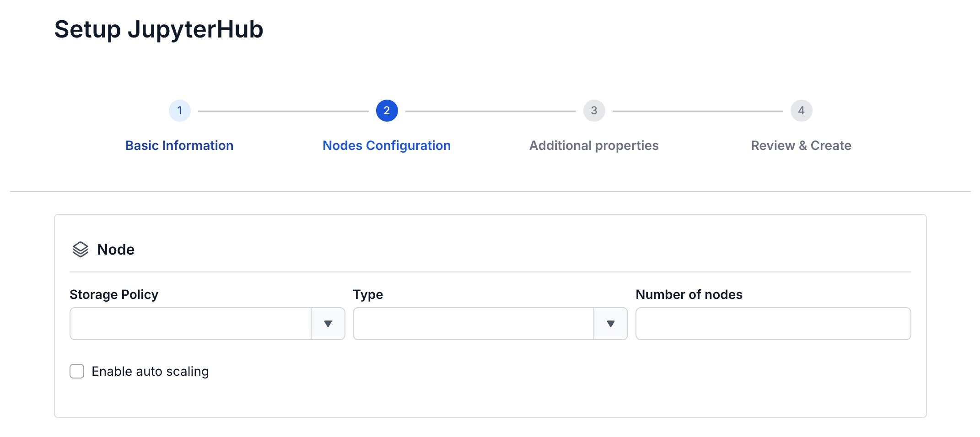
Task: Expand the Storage Policy dropdown arrow
Action: pos(328,324)
